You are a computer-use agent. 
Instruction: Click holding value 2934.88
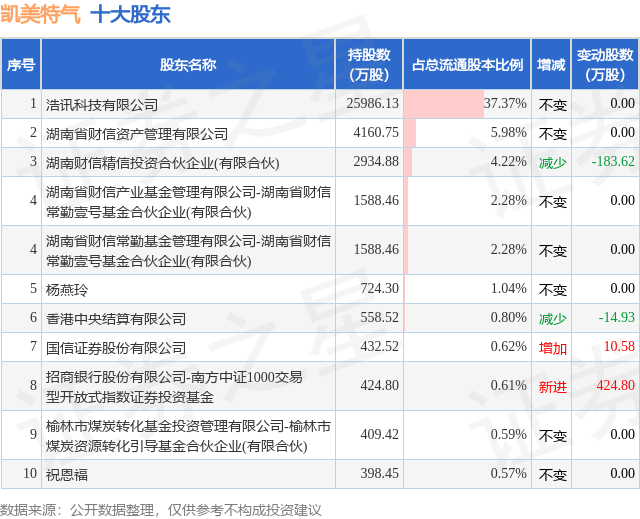[x=376, y=162]
